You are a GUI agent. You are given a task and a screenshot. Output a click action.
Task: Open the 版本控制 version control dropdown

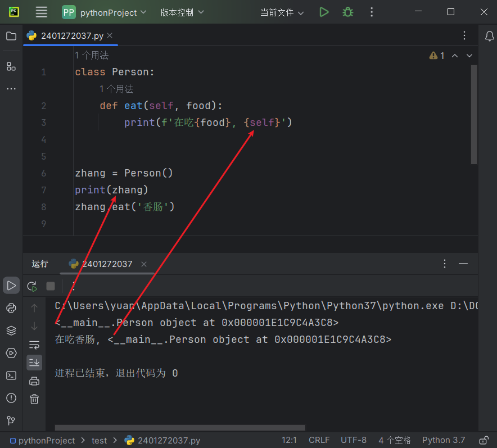pyautogui.click(x=182, y=13)
